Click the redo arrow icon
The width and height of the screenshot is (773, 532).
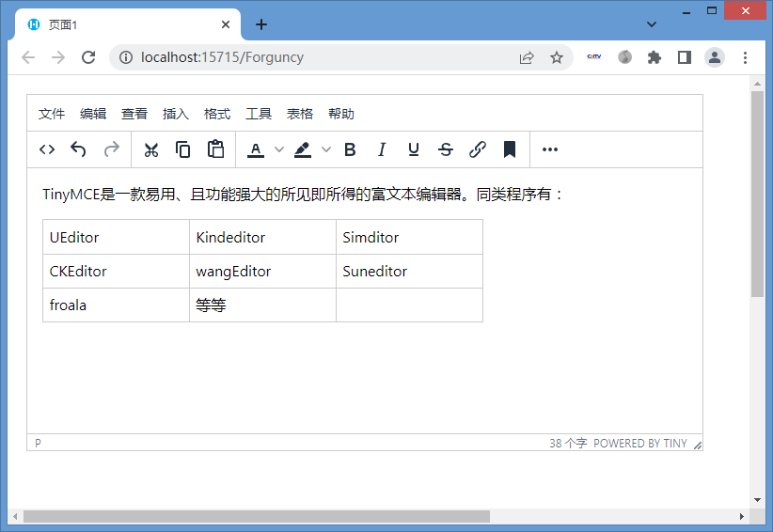(x=112, y=149)
